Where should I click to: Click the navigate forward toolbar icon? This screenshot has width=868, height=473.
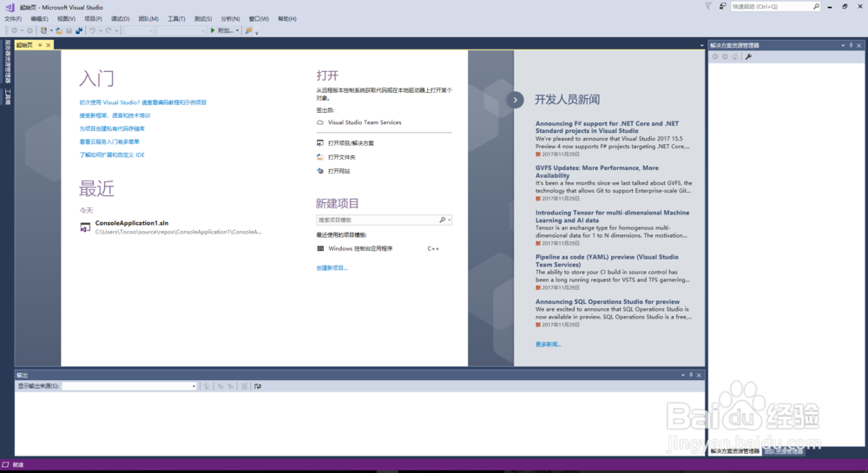click(x=30, y=30)
